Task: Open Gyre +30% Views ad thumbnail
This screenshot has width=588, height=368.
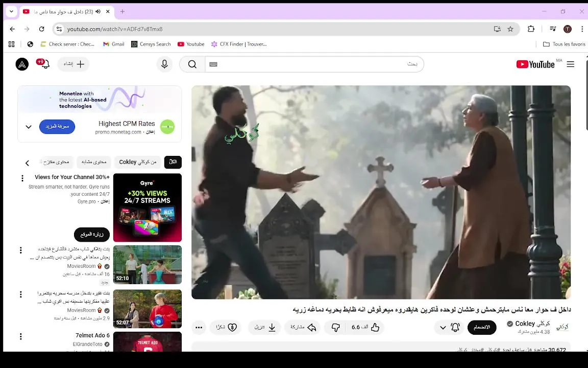Action: coord(148,208)
